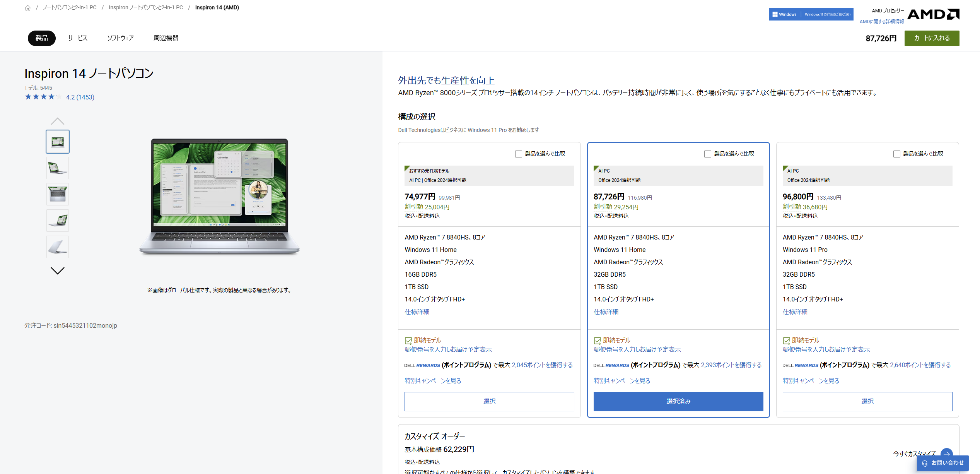
Task: Switch to the ソフトウェア tab
Action: pos(120,38)
